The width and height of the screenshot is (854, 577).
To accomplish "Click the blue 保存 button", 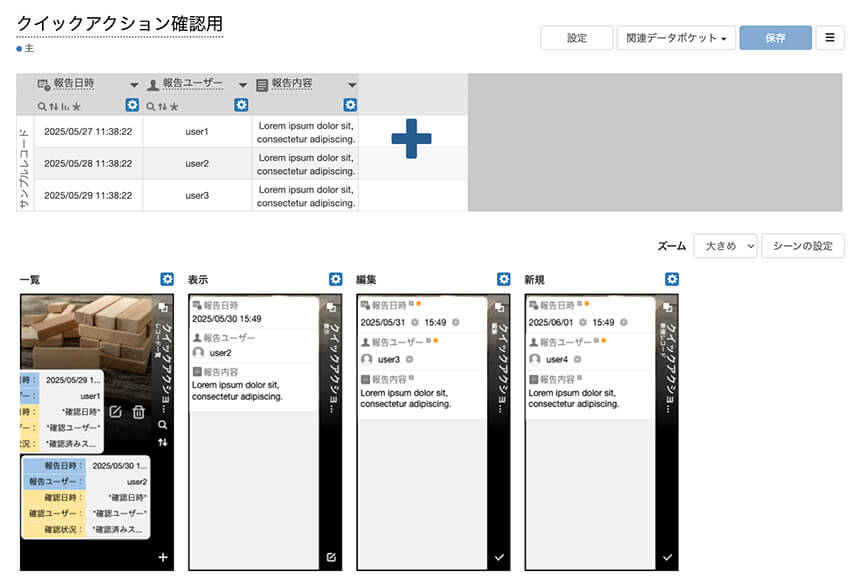I will [x=775, y=38].
